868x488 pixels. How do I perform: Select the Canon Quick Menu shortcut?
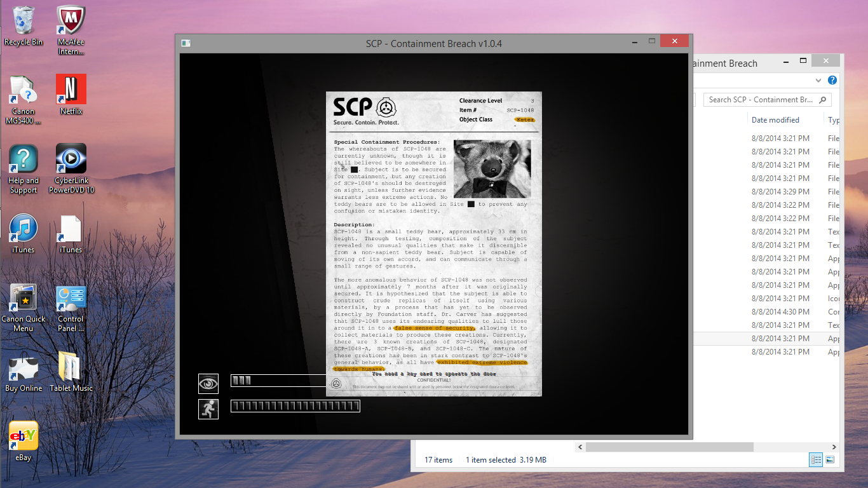[x=24, y=299]
